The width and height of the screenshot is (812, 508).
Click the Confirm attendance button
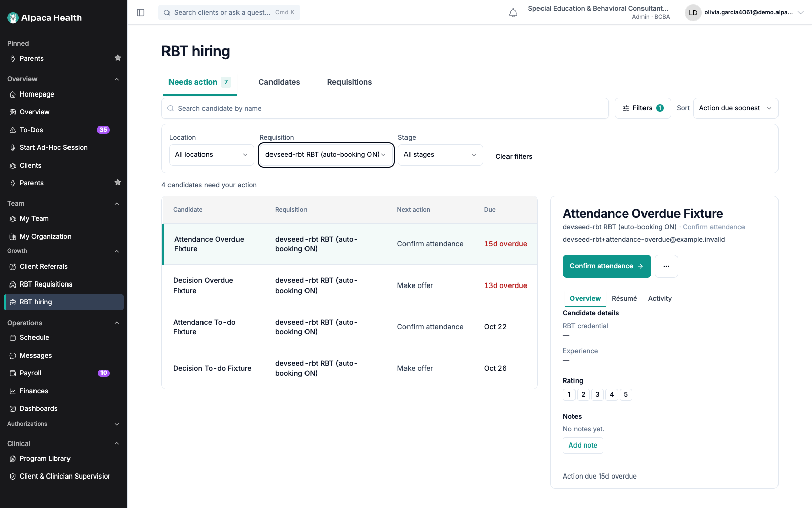click(607, 266)
